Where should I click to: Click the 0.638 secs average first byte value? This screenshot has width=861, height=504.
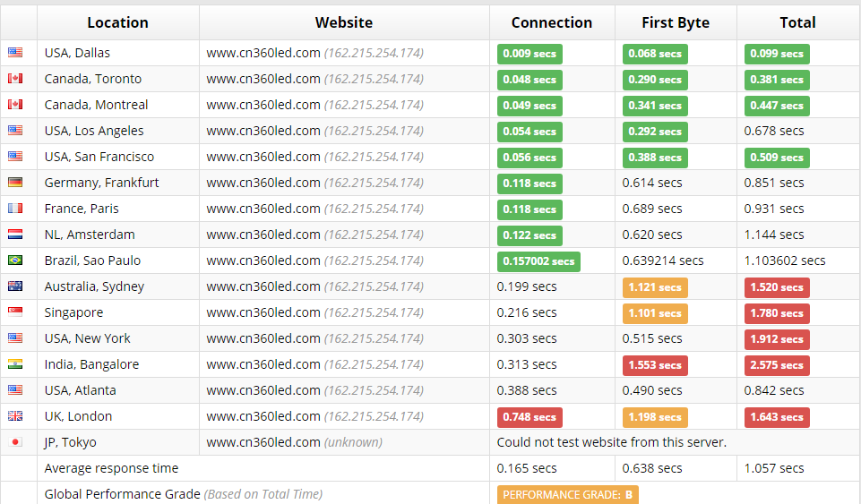651,468
